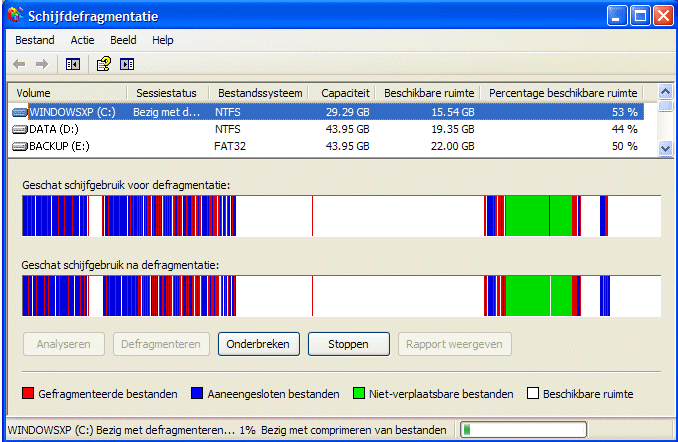Click the BACKUP (E:) drive icon
Screen dimensions: 678x442
pos(20,147)
